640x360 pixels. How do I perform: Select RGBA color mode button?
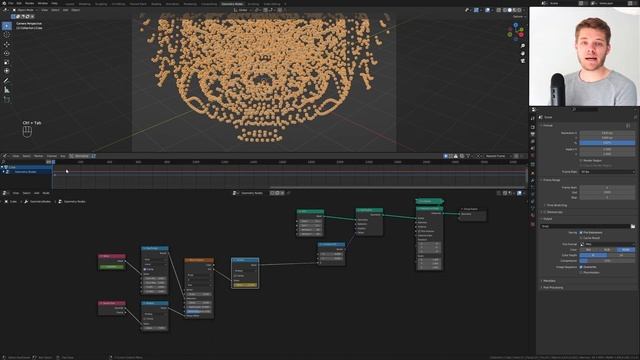point(626,249)
